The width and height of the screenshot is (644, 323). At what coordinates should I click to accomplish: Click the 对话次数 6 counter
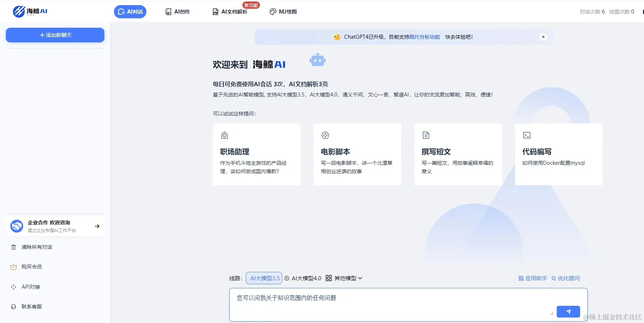click(x=592, y=12)
